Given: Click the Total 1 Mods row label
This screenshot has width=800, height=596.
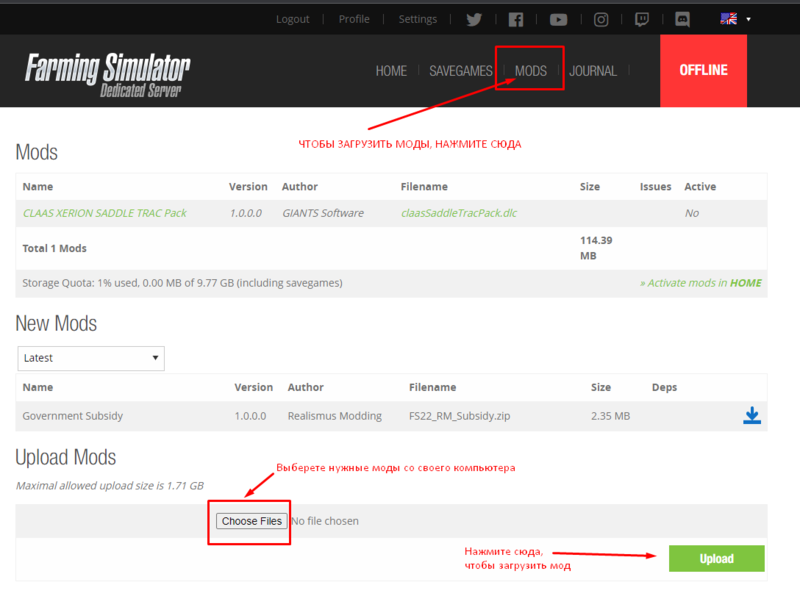Looking at the screenshot, I should pyautogui.click(x=55, y=249).
